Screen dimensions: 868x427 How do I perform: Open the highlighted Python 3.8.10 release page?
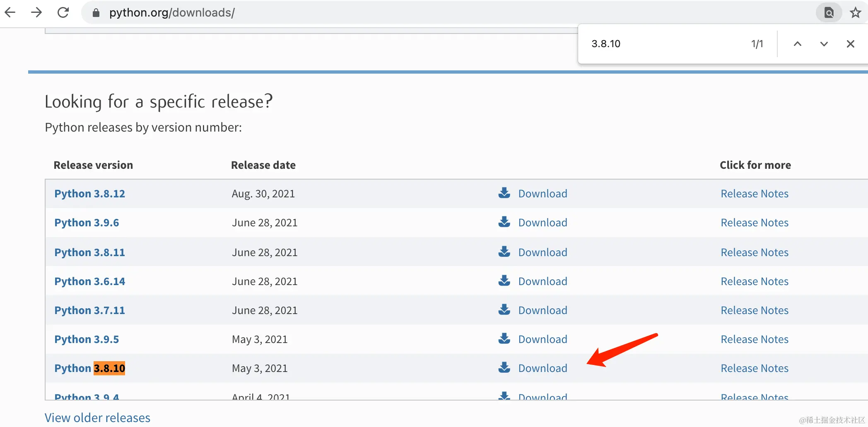tap(89, 368)
